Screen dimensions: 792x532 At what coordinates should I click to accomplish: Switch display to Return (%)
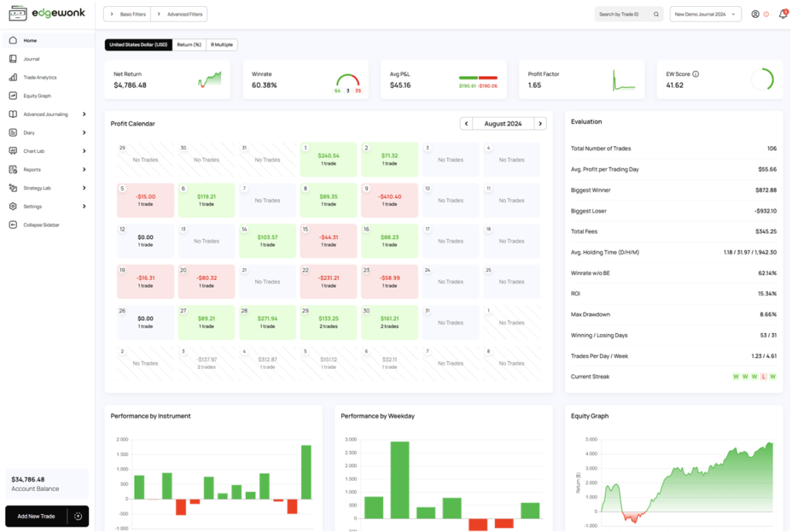click(189, 45)
